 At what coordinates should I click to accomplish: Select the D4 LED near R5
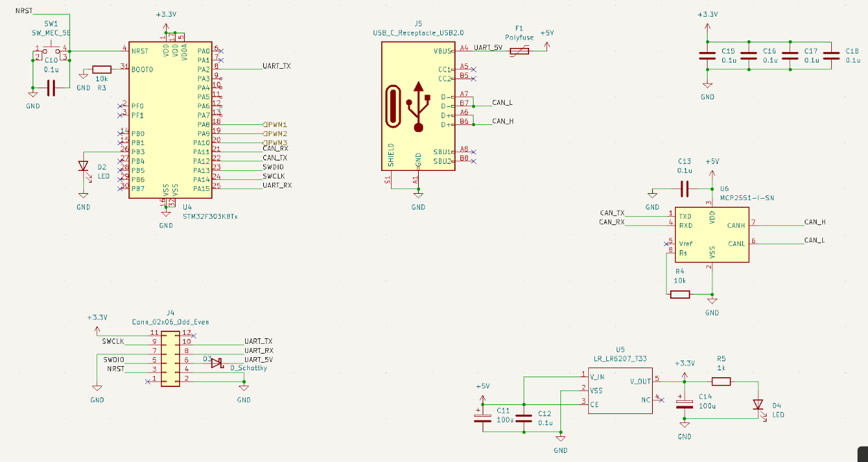758,405
